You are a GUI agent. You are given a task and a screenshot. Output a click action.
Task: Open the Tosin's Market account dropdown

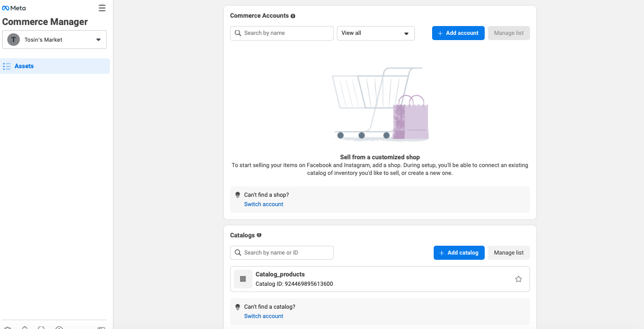click(x=55, y=40)
